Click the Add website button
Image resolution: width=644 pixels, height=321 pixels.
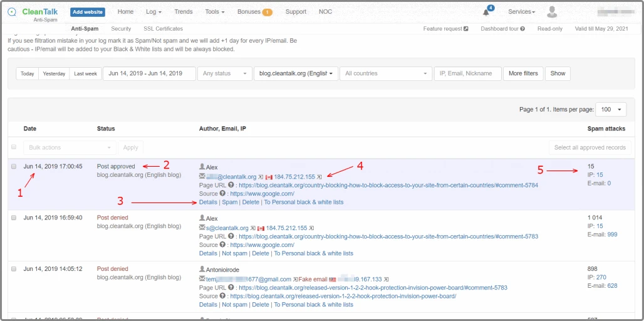[88, 12]
